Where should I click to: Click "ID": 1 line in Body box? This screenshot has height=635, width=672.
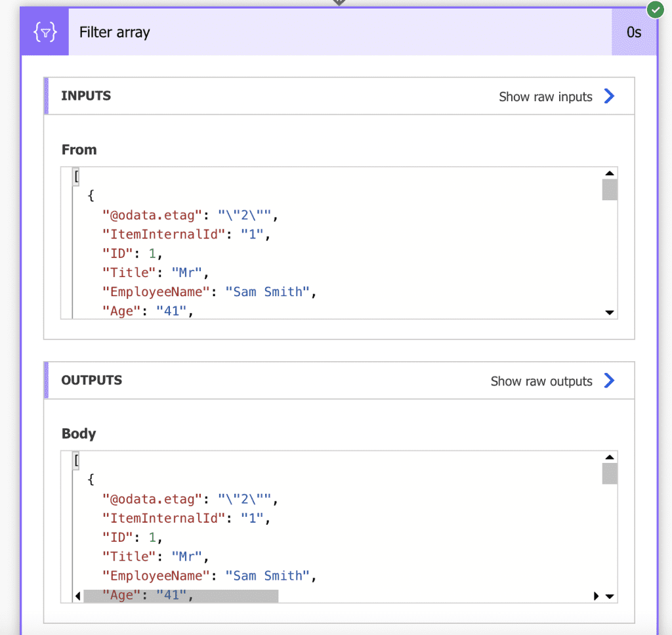pos(133,537)
